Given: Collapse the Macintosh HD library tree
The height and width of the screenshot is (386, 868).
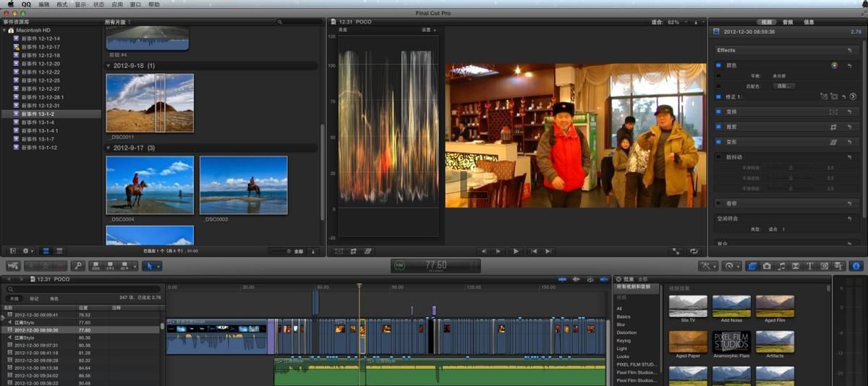Looking at the screenshot, I should (5, 30).
